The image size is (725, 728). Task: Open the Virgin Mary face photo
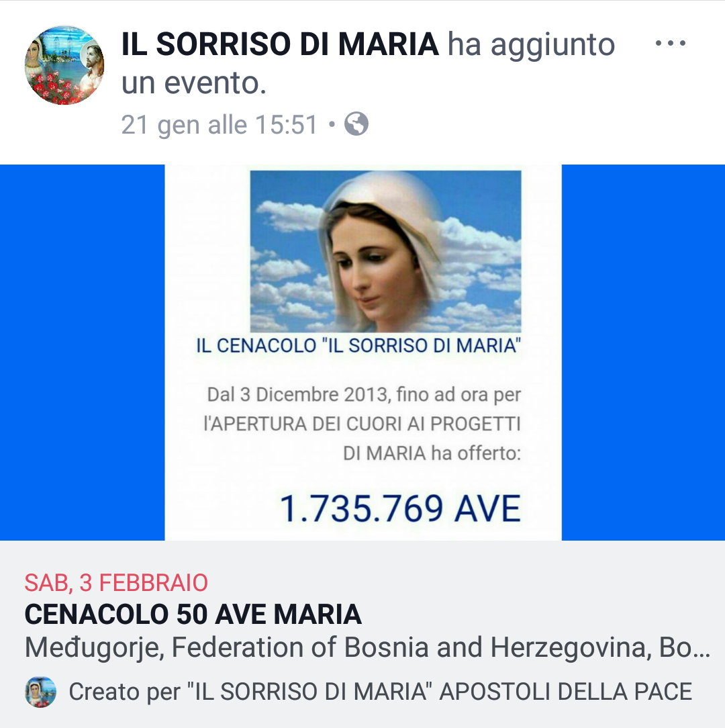385,251
